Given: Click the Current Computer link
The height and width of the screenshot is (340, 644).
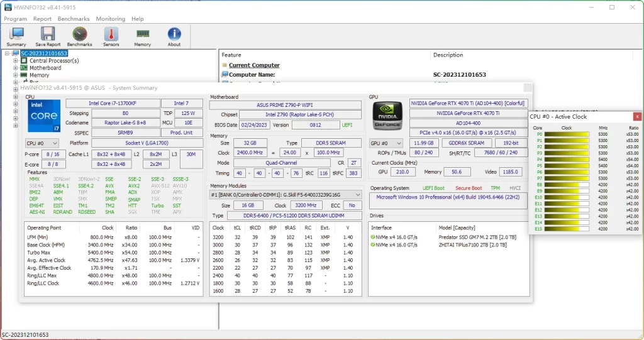Looking at the screenshot, I should 254,65.
